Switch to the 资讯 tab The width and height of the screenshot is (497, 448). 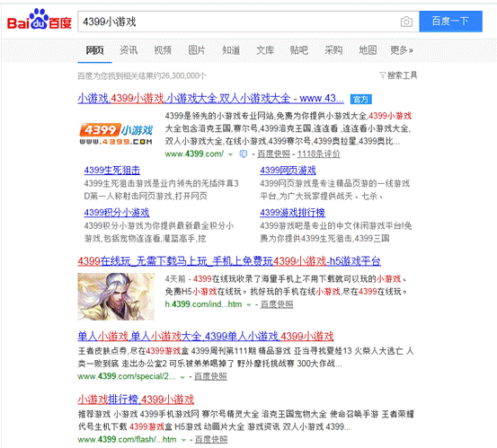(129, 50)
